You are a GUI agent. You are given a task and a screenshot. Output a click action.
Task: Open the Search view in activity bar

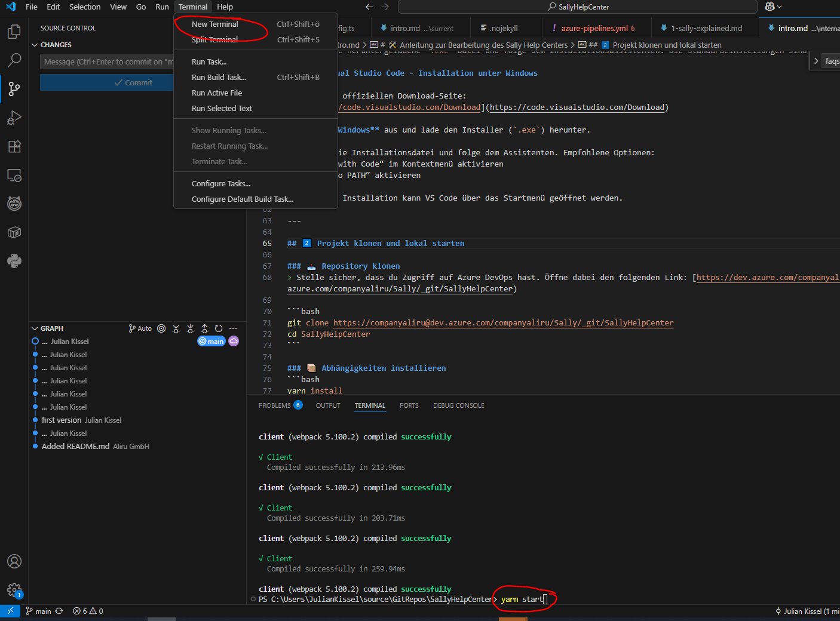pos(14,60)
